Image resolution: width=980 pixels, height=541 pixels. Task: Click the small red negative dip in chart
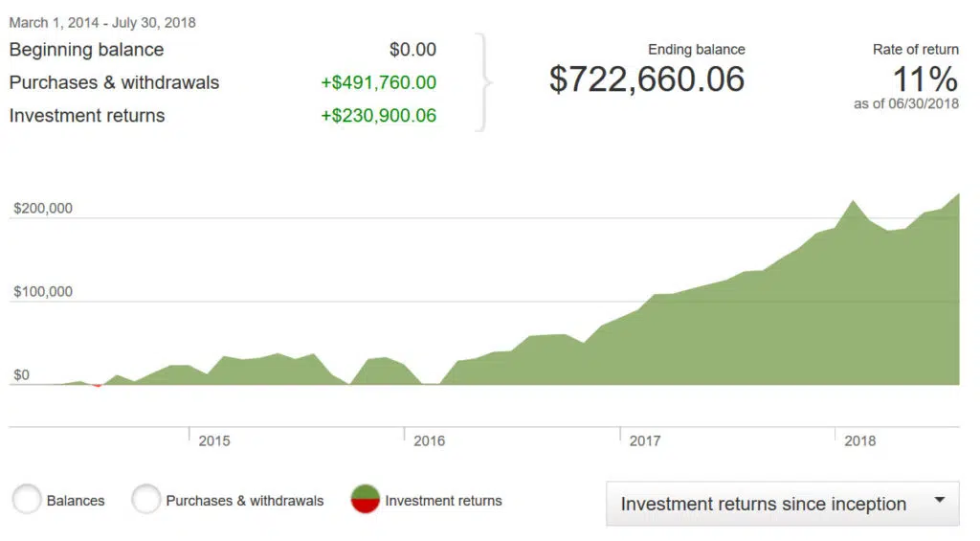click(x=97, y=386)
